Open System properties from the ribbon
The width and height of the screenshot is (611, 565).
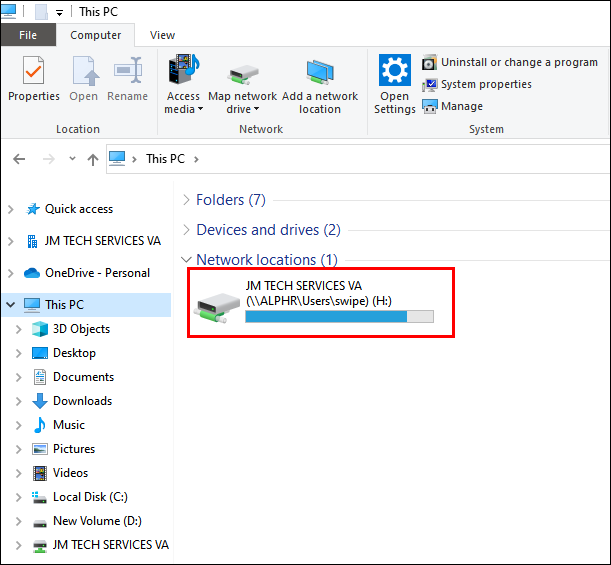tap(477, 84)
